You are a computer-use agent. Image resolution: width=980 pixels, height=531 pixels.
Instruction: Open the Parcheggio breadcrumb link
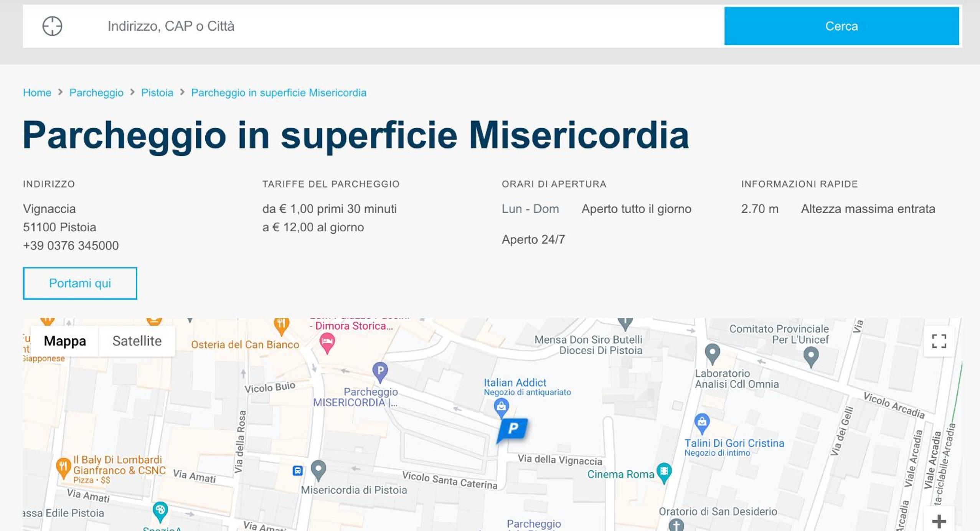click(96, 92)
